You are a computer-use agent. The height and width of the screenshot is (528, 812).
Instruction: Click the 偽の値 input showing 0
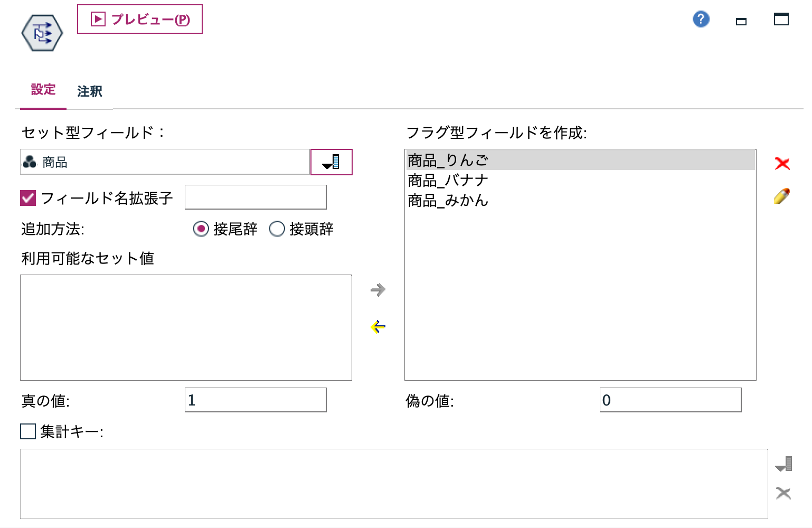coord(670,400)
